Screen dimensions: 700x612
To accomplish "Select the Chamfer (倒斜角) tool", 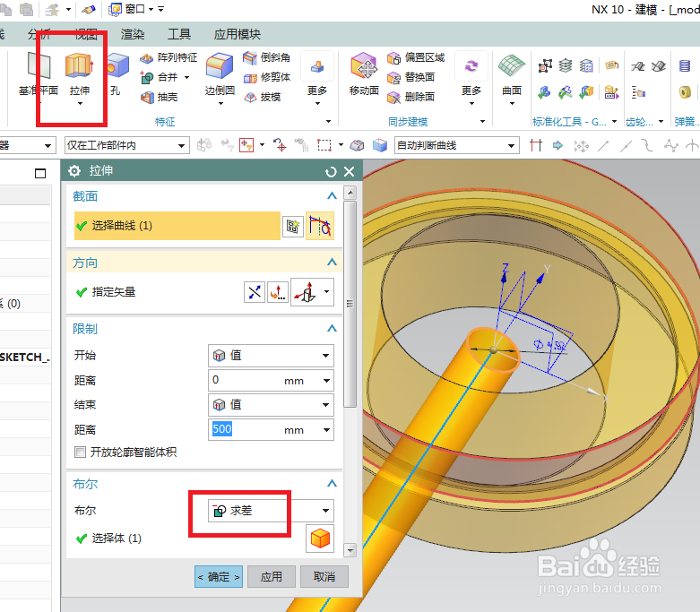I will pos(267,57).
